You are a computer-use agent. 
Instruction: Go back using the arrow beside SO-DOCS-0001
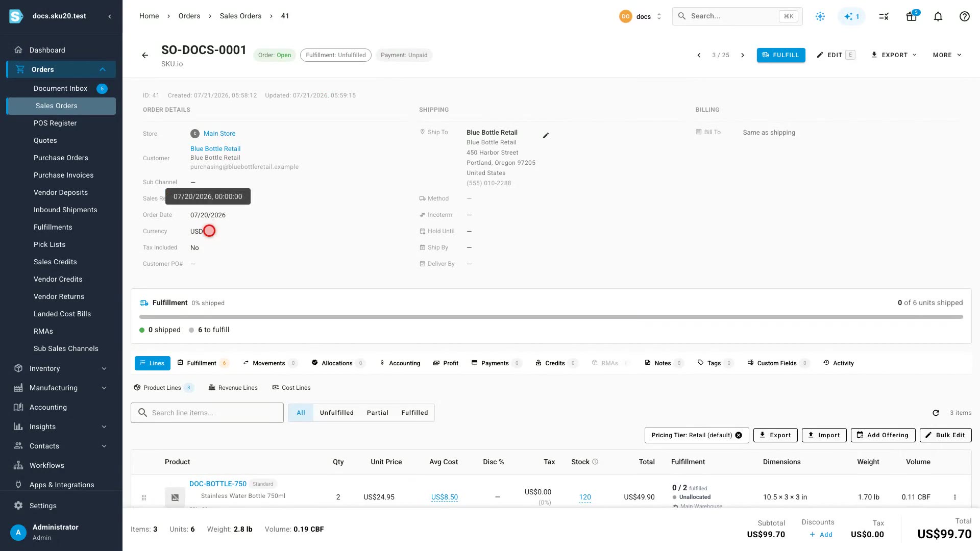(x=145, y=55)
